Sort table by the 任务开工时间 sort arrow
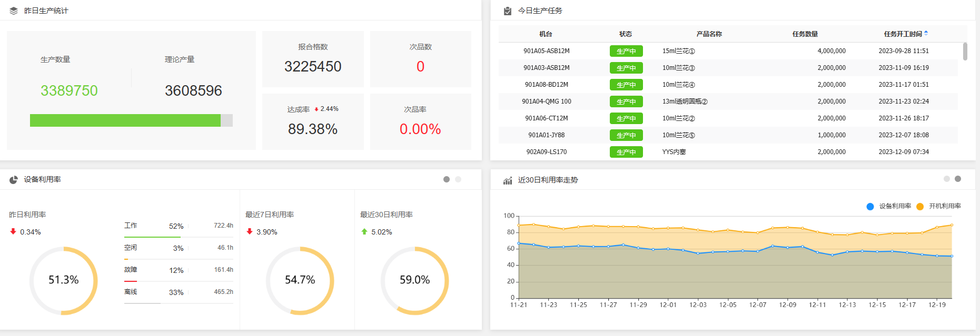The height and width of the screenshot is (336, 980). [x=926, y=33]
